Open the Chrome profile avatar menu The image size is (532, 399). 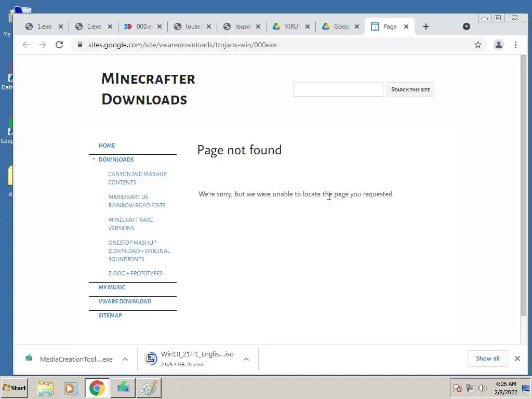[498, 45]
